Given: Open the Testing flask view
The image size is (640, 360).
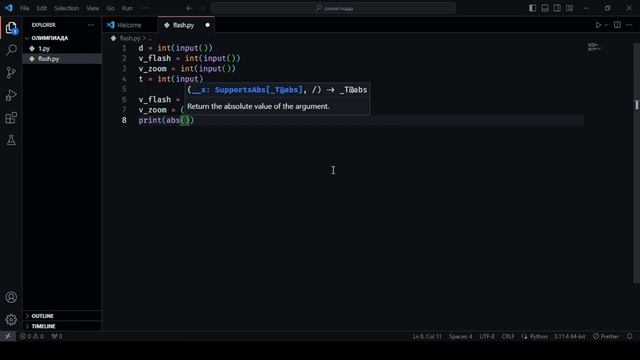Looking at the screenshot, I should 11,140.
